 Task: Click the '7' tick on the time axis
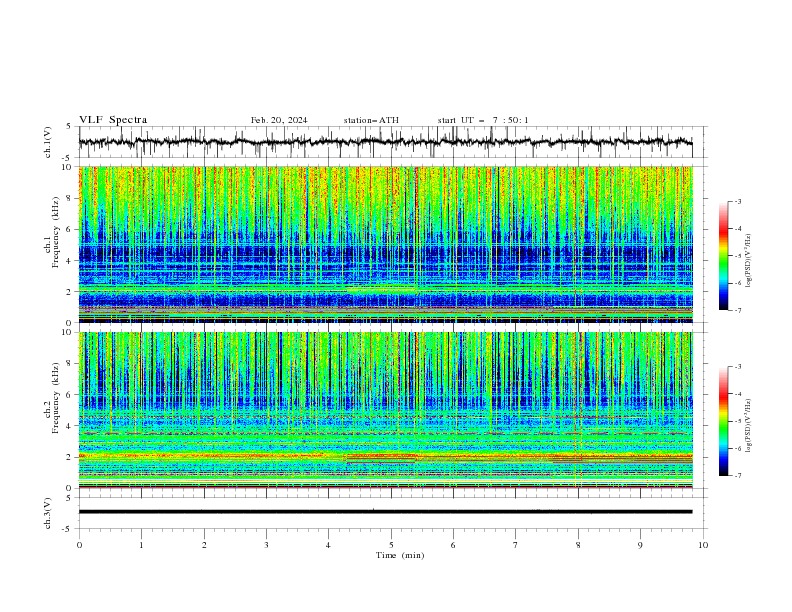point(516,545)
